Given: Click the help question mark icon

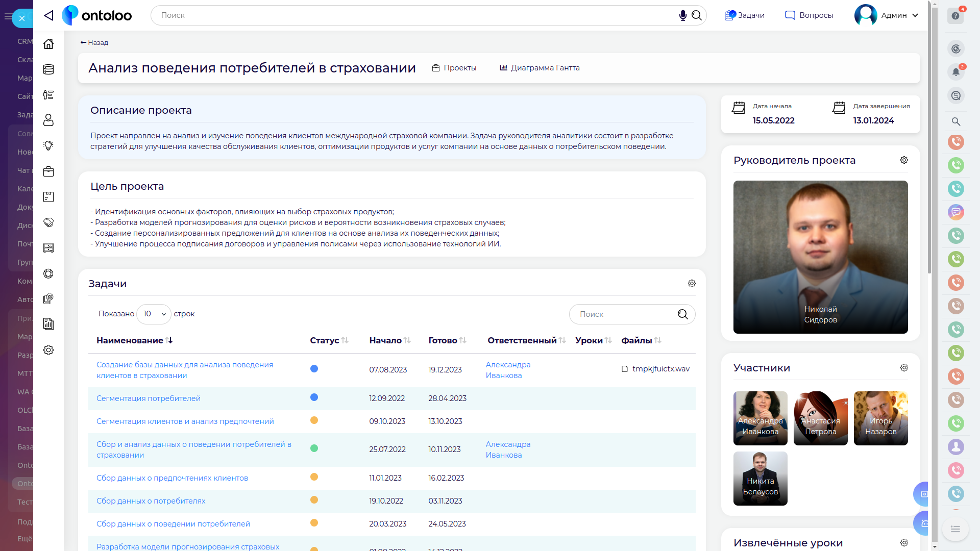Looking at the screenshot, I should [x=955, y=16].
